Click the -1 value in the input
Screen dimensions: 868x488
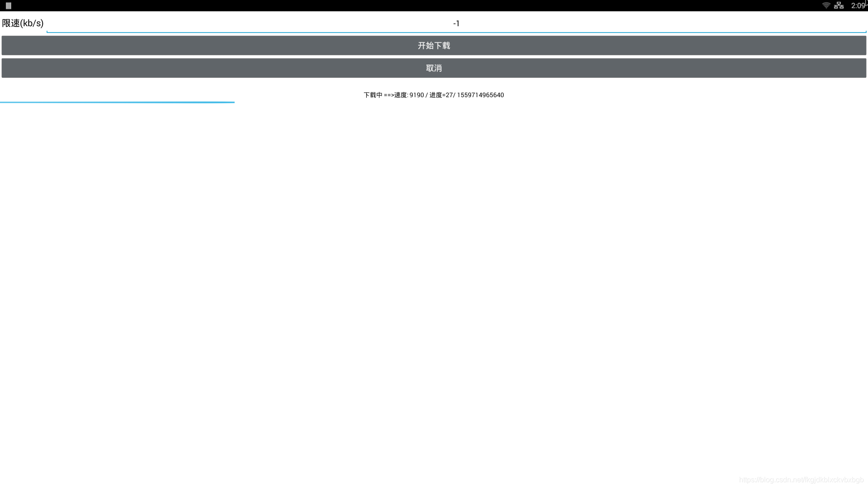456,23
